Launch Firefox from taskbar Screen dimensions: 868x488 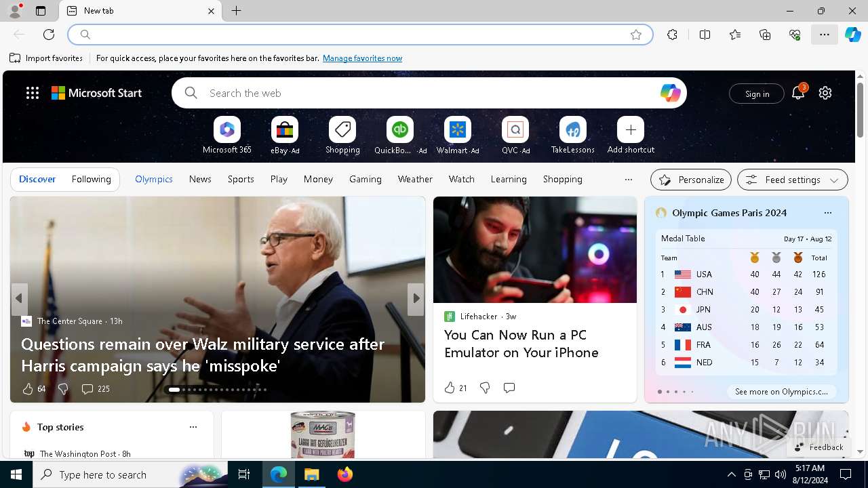[x=345, y=474]
